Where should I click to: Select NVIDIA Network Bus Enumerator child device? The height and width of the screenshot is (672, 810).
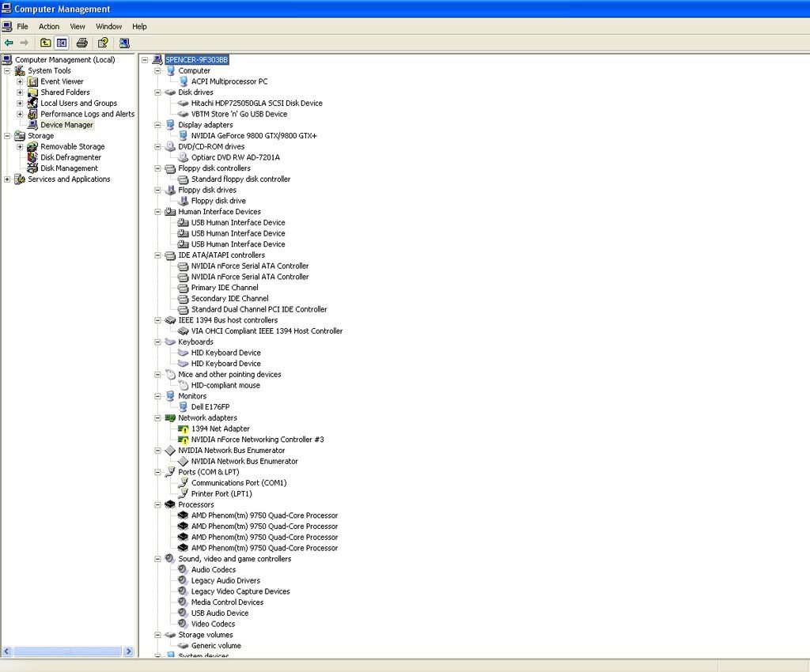(244, 462)
